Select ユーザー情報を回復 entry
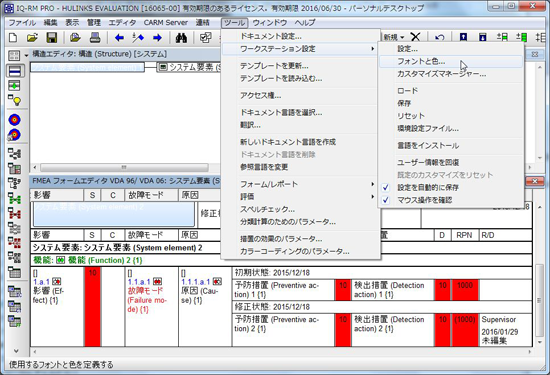The image size is (550, 375). pyautogui.click(x=451, y=162)
